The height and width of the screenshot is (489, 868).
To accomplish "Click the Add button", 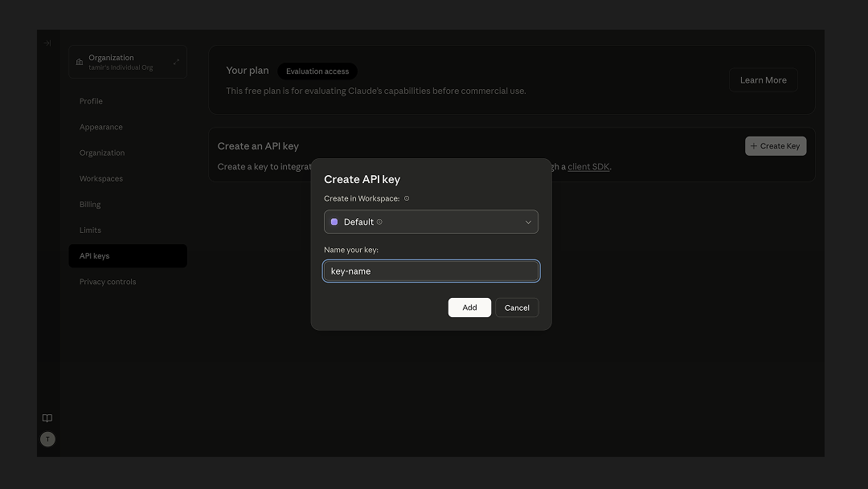I will point(469,308).
